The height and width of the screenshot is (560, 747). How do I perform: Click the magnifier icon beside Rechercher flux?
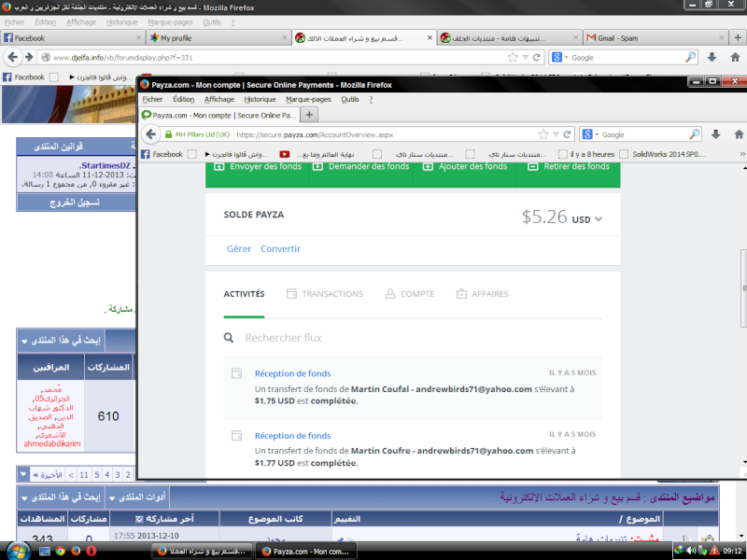click(x=229, y=338)
